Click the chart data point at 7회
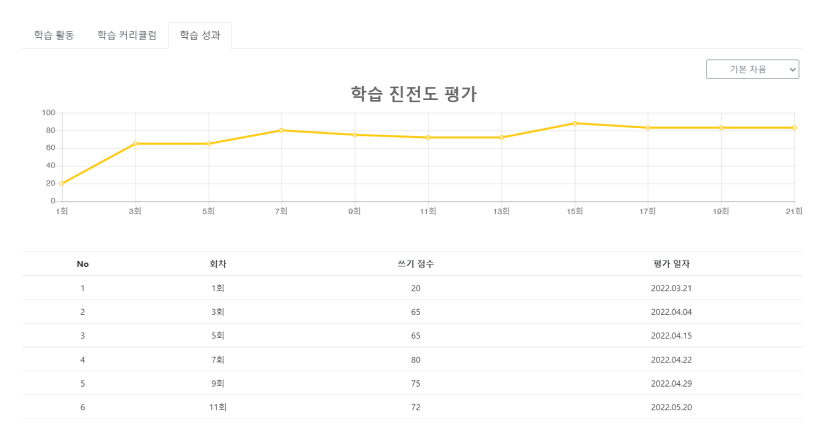 (x=282, y=130)
